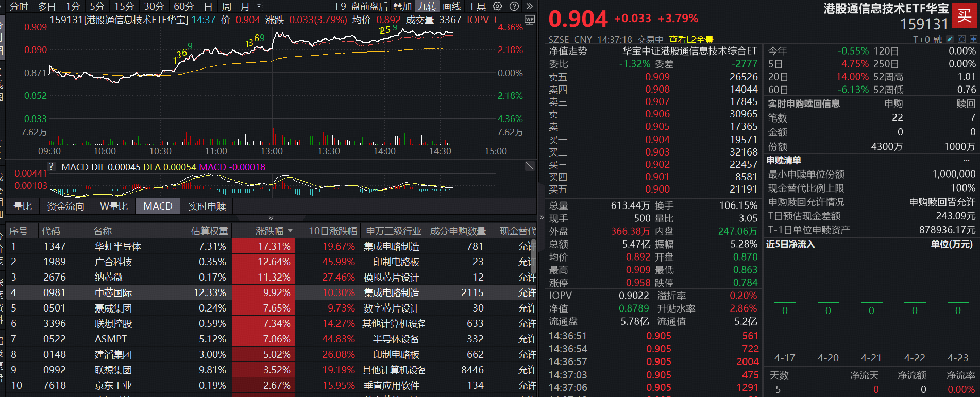Expand more toolbar options double-arrow
980x397 pixels.
coord(529,6)
